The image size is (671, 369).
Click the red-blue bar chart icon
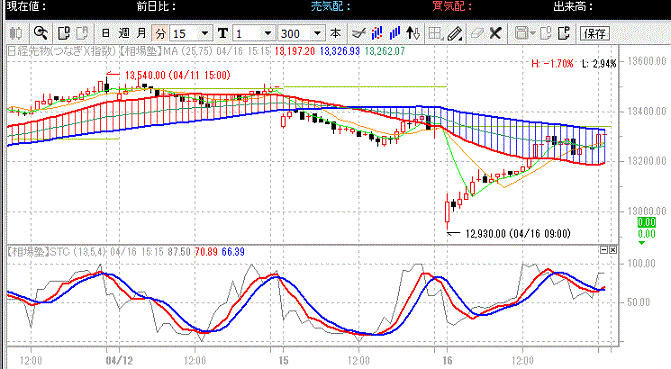(x=377, y=33)
